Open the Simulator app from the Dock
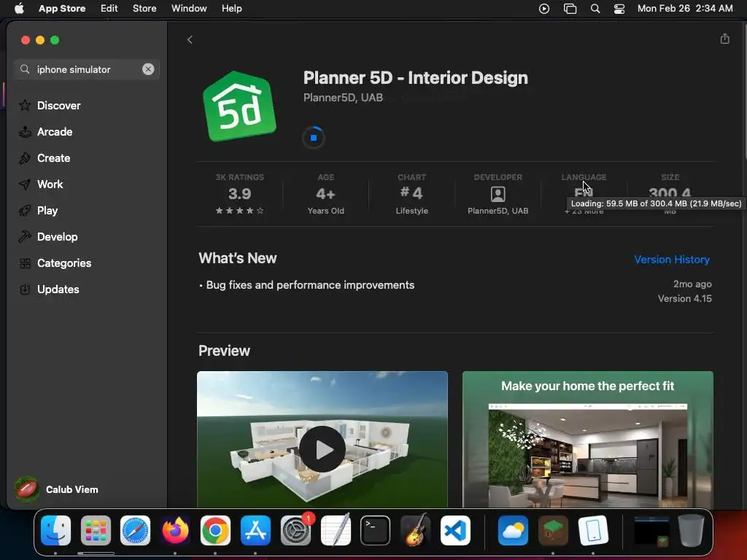The height and width of the screenshot is (560, 747). pyautogui.click(x=593, y=530)
